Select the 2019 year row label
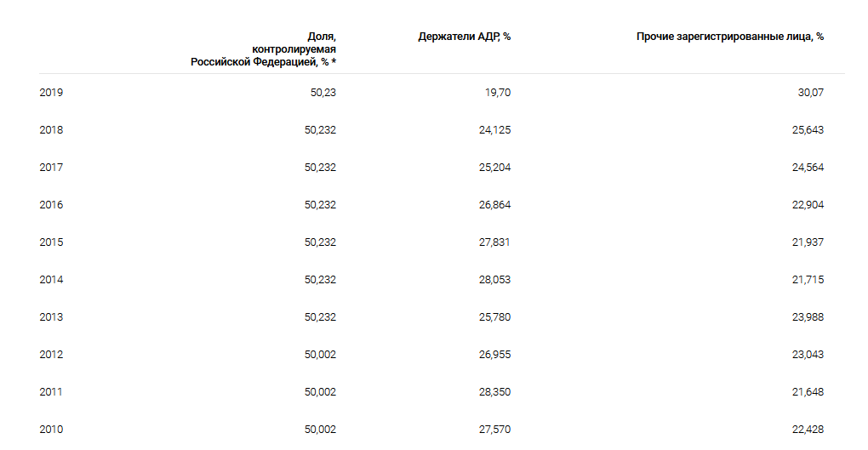868x450 pixels. pyautogui.click(x=51, y=93)
